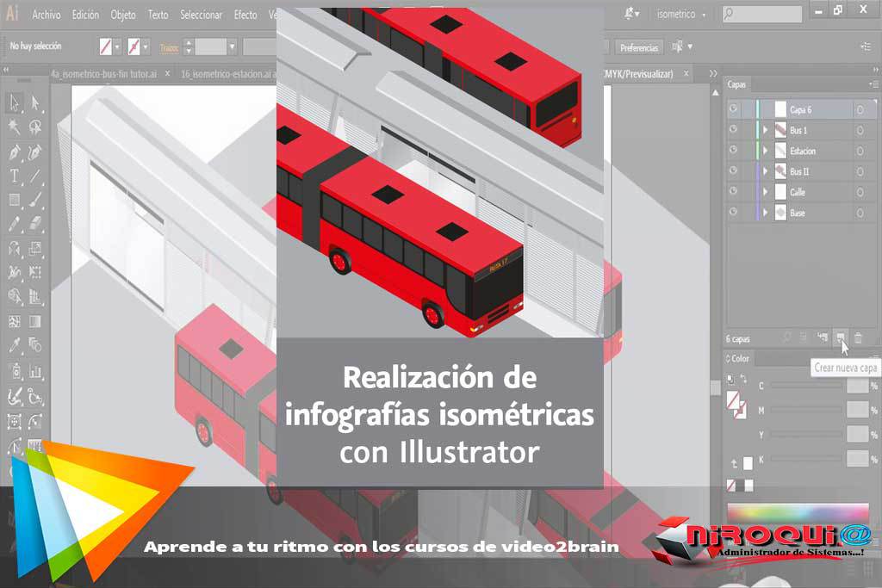Viewport: 882px width, 588px height.
Task: Expand the Calle layer
Action: tap(765, 192)
